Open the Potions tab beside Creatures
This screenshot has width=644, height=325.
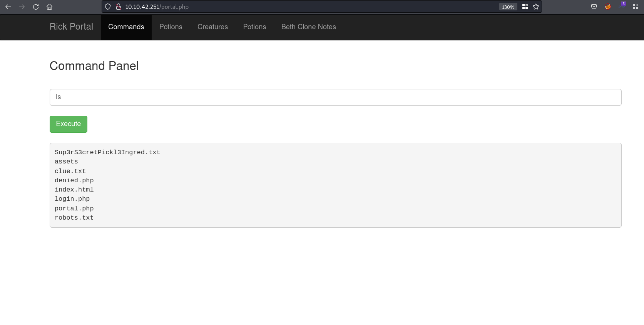coord(255,27)
